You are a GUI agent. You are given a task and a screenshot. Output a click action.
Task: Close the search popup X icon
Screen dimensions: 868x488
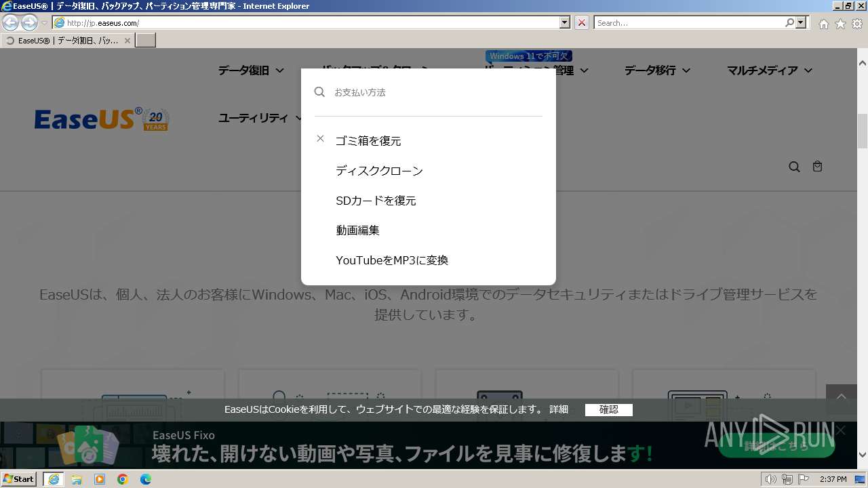click(320, 138)
